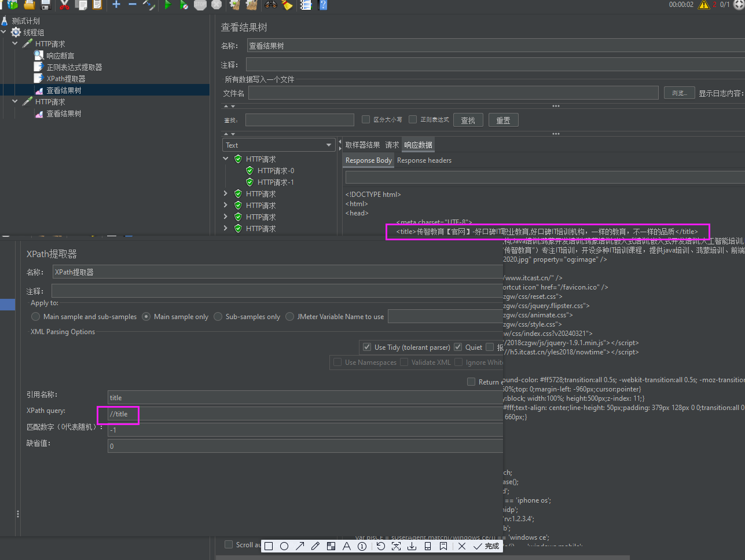The image size is (745, 560).
Task: Select the mosaic blur tool
Action: pos(331,546)
